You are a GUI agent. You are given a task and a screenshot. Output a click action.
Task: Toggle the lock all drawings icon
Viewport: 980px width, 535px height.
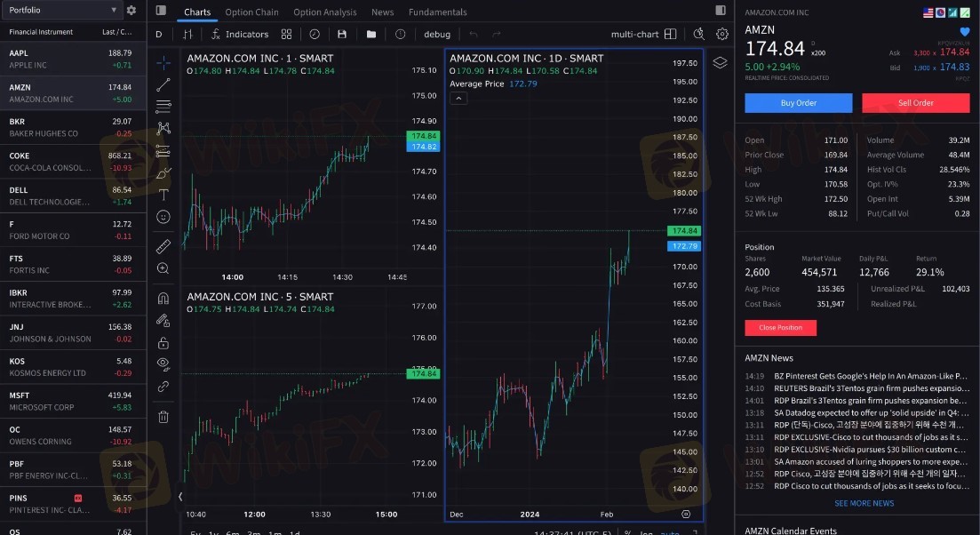[163, 342]
